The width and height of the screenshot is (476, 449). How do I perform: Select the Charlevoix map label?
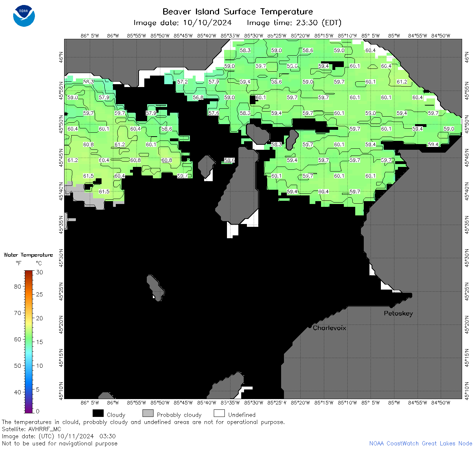(x=330, y=328)
